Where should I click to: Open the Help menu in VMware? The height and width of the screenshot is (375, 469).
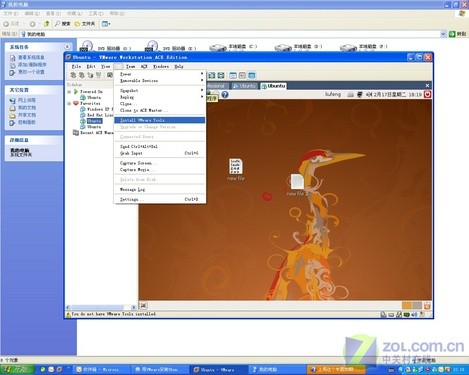(x=179, y=66)
